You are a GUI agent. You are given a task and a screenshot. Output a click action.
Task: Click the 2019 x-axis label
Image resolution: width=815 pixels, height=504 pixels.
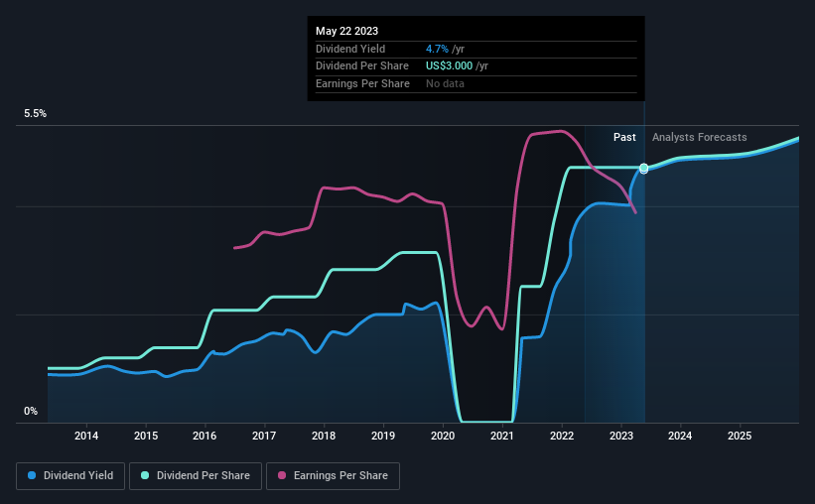coord(383,436)
